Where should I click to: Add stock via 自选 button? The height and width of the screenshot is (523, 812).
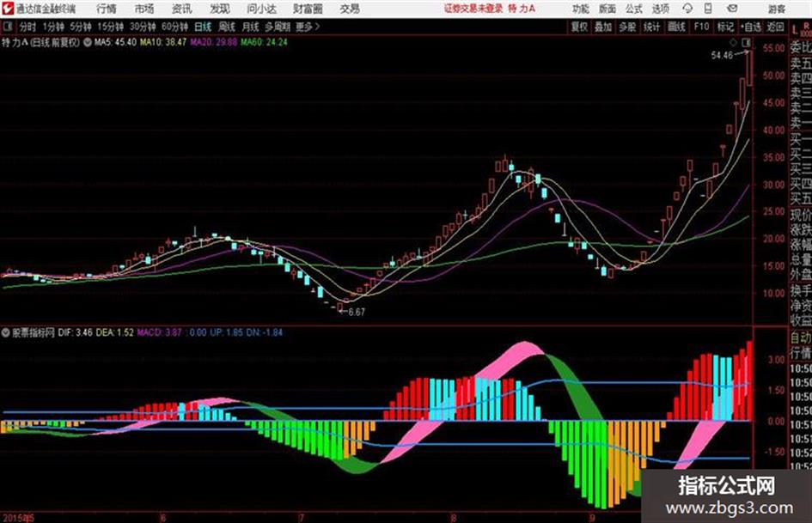751,27
